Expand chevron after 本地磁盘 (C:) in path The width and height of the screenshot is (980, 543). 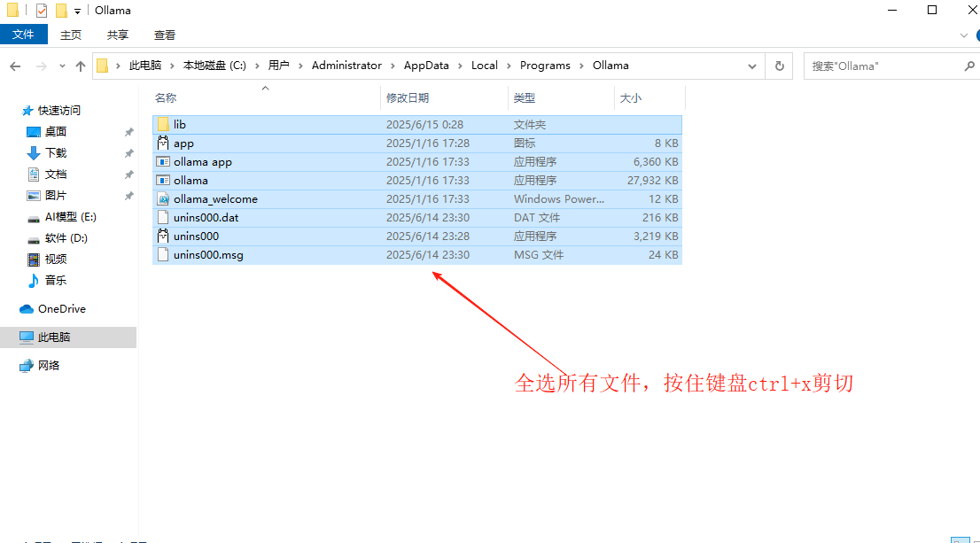pyautogui.click(x=257, y=66)
